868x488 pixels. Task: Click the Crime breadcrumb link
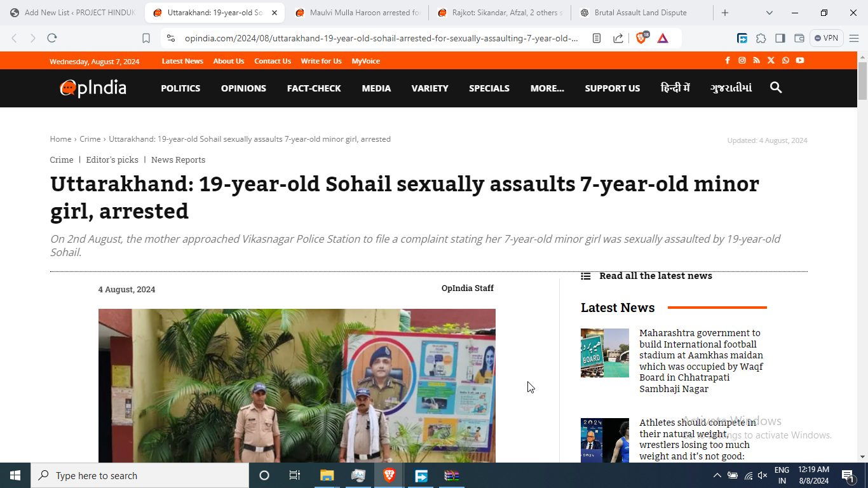(x=90, y=139)
